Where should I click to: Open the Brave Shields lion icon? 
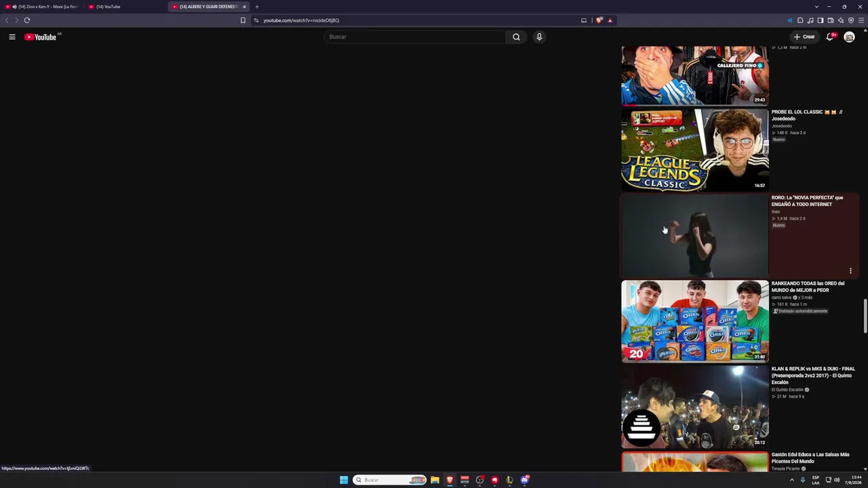[x=599, y=20]
